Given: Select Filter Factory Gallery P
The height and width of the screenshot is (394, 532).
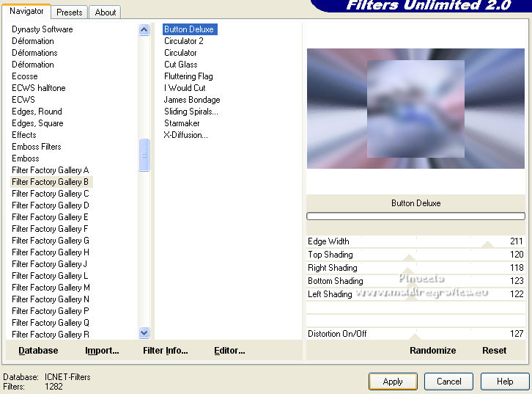Looking at the screenshot, I should click(x=51, y=311).
